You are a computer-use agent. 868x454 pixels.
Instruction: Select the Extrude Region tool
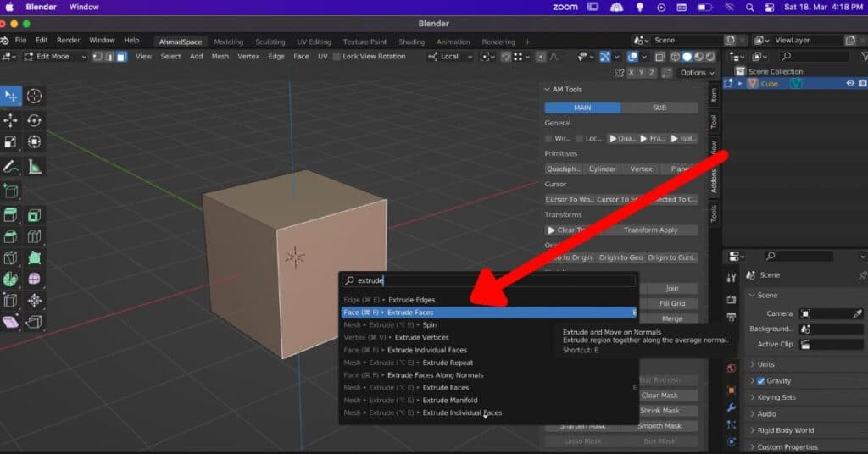coord(10,216)
